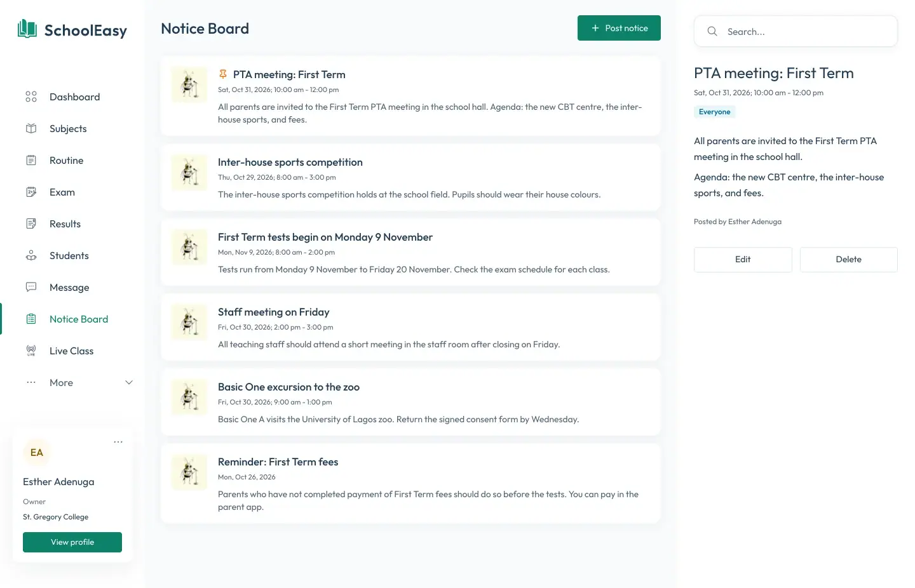915x588 pixels.
Task: Open thumbnail of Reminder: First Term fees
Action: (x=189, y=472)
